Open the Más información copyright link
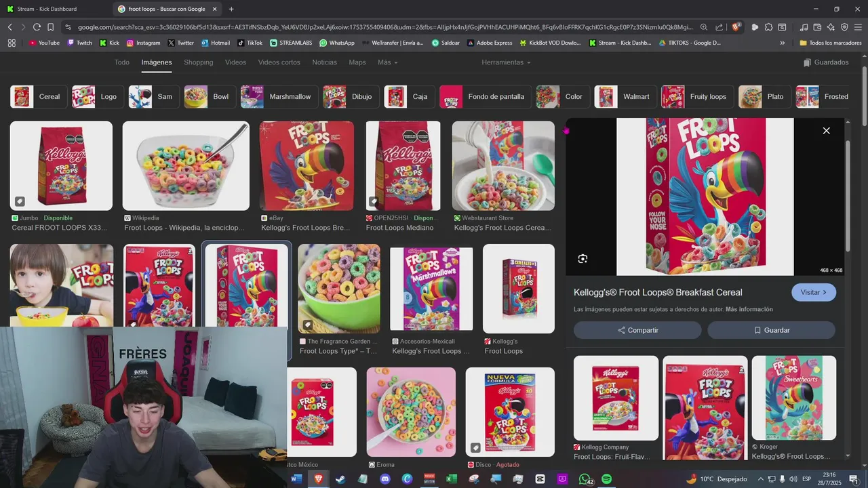Screen dimensions: 868x488 coord(749,309)
